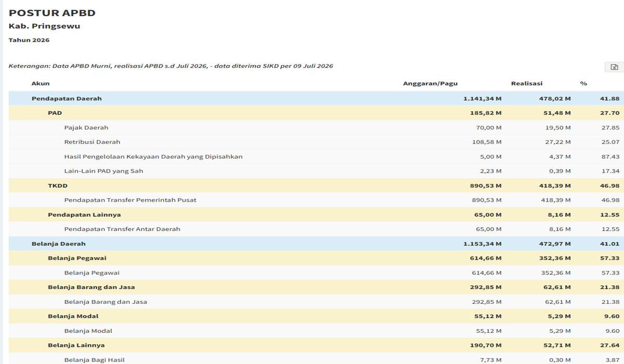624x364 pixels.
Task: Select the Pendapatan Lainnya group row
Action: tap(316, 215)
